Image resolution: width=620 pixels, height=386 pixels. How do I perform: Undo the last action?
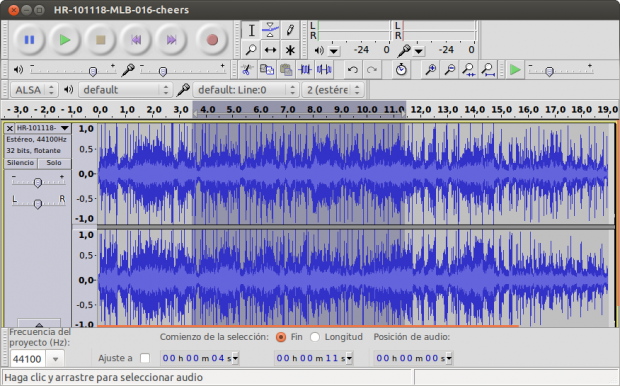tap(353, 70)
